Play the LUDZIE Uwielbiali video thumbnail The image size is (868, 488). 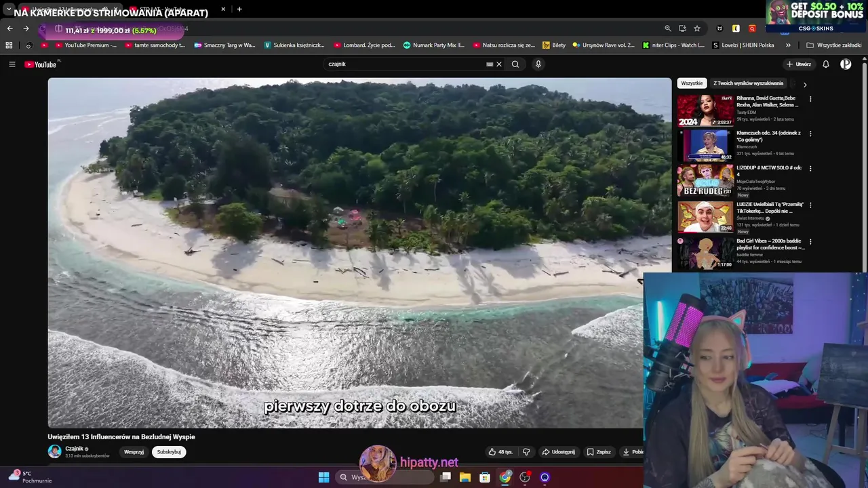pyautogui.click(x=705, y=217)
